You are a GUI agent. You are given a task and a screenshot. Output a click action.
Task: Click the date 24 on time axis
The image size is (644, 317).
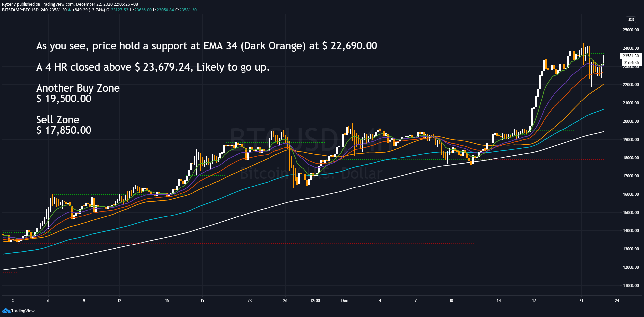click(x=617, y=301)
